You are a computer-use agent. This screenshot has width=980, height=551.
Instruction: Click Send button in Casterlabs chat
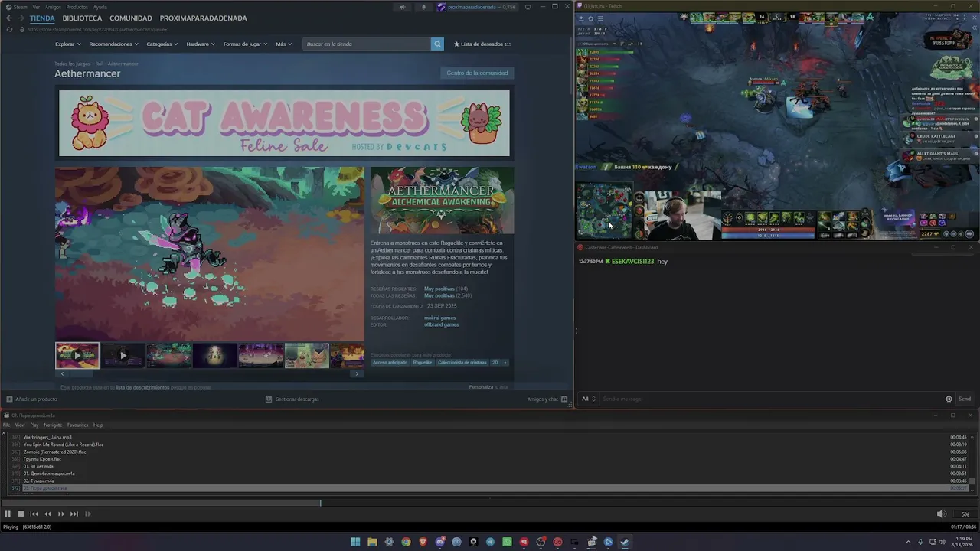click(x=965, y=399)
